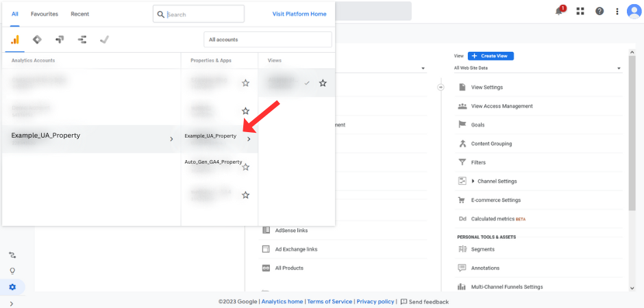Select the Surveys checkmark product icon
Image resolution: width=644 pixels, height=308 pixels.
104,40
